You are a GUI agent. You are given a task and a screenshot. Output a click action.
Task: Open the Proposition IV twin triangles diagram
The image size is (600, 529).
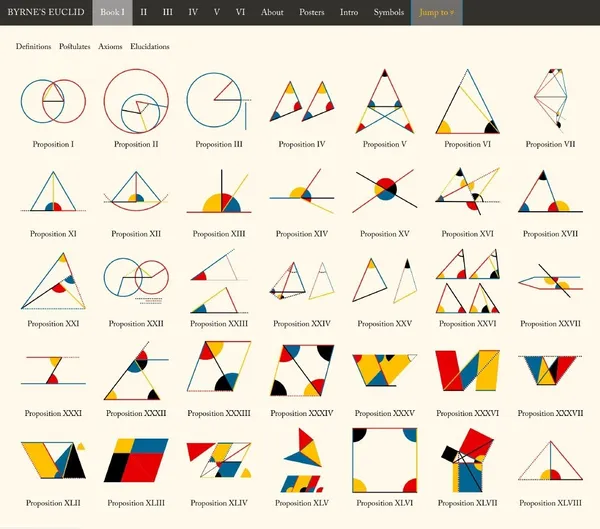[302, 101]
